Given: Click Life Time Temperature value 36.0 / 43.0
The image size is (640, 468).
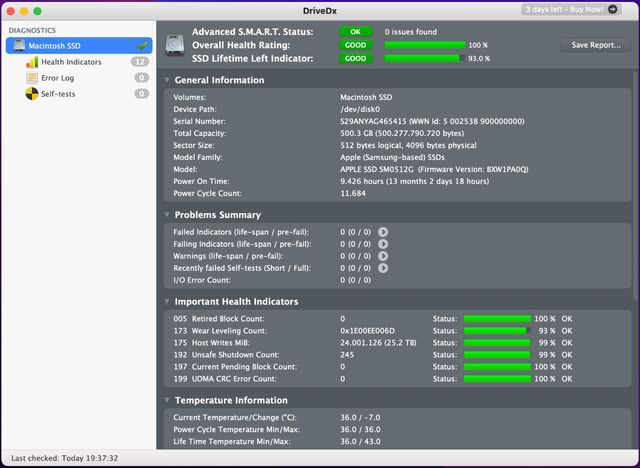Looking at the screenshot, I should pos(360,441).
